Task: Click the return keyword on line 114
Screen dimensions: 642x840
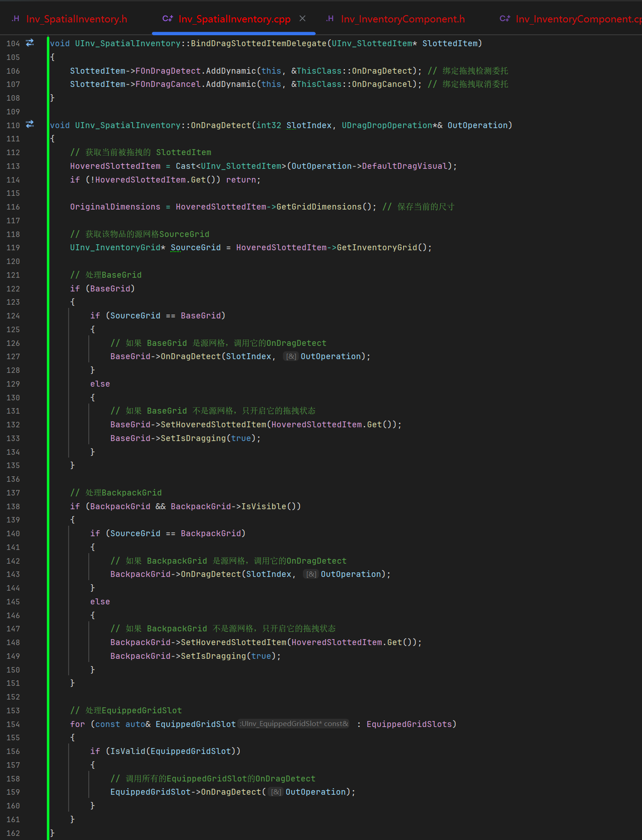Action: (241, 180)
